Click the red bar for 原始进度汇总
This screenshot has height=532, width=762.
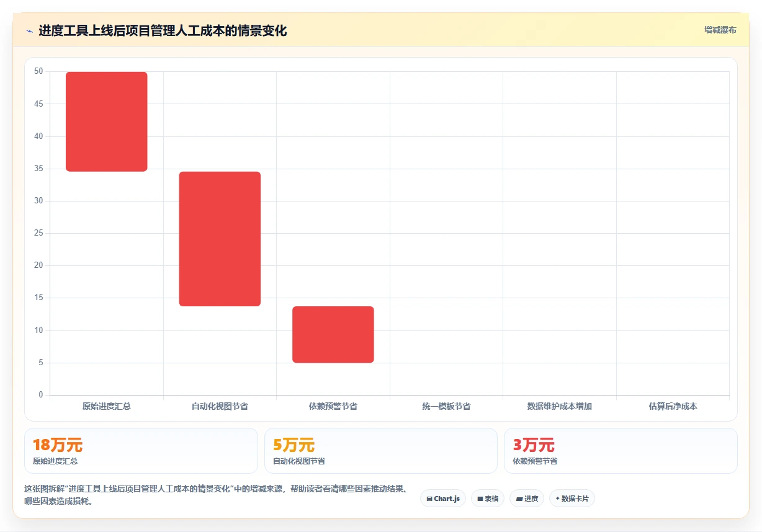pos(107,122)
